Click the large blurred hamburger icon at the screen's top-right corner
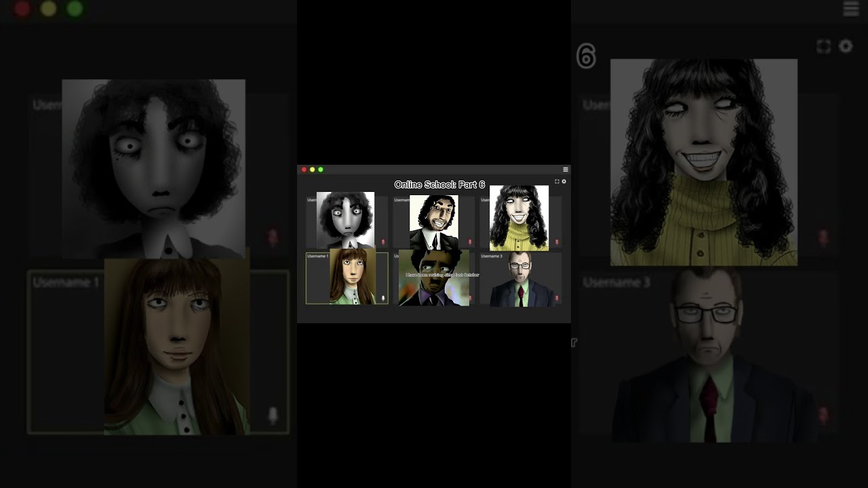 pos(851,9)
